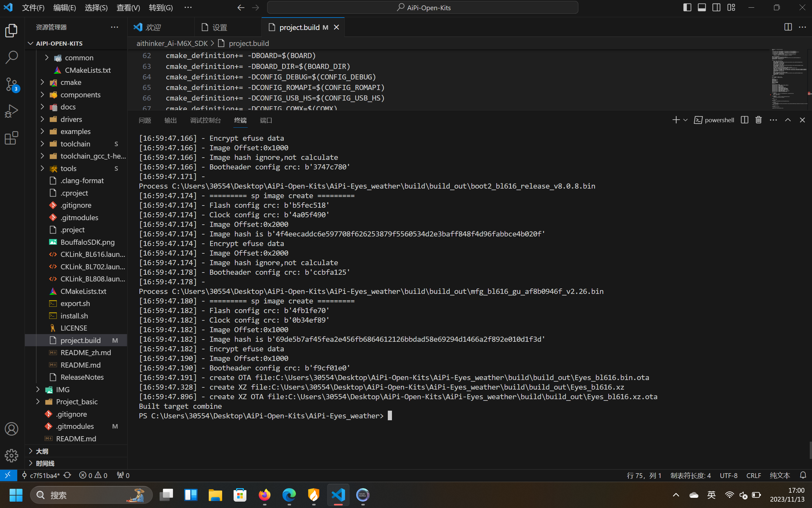Switch to the 问题 panel tab
The image size is (812, 508).
(145, 120)
